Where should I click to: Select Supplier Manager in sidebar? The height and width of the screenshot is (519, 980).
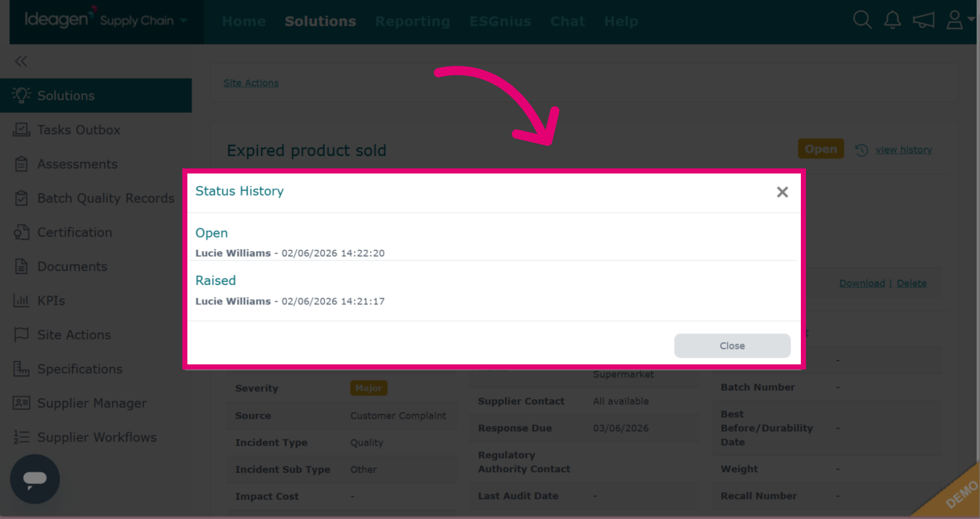point(92,403)
